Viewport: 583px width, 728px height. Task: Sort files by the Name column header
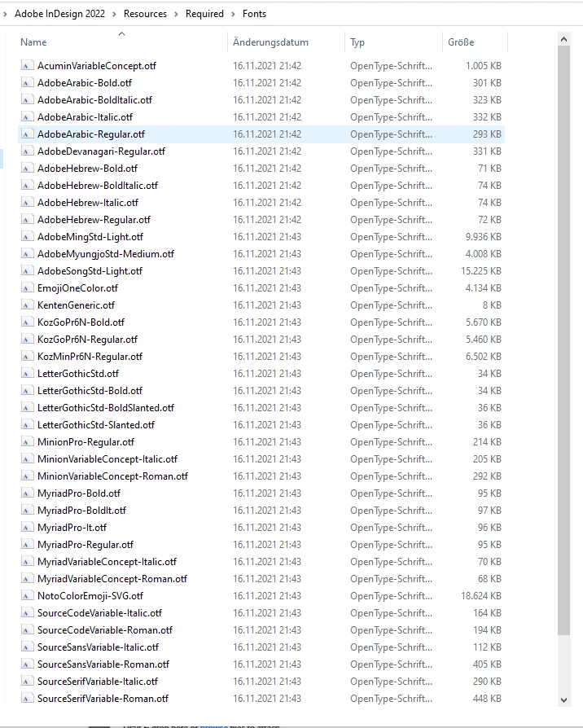click(33, 42)
